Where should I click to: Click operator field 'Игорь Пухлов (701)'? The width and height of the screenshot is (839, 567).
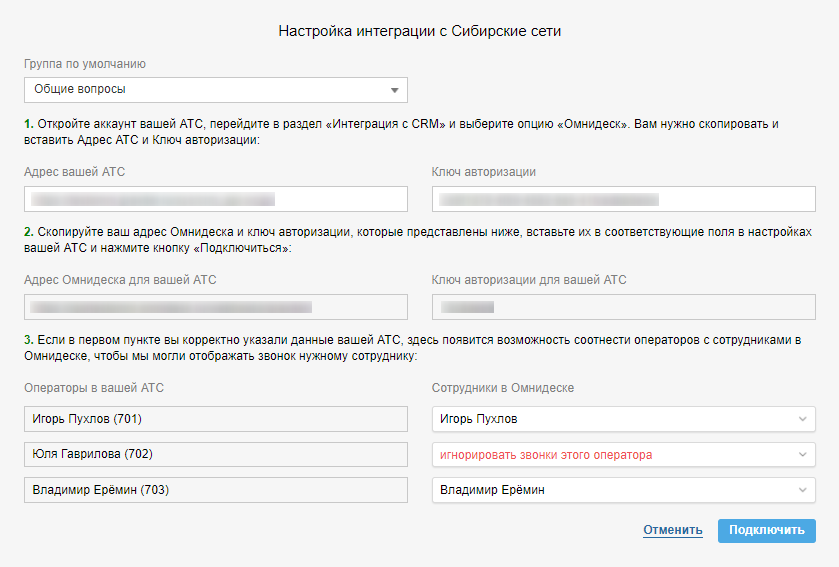(216, 419)
